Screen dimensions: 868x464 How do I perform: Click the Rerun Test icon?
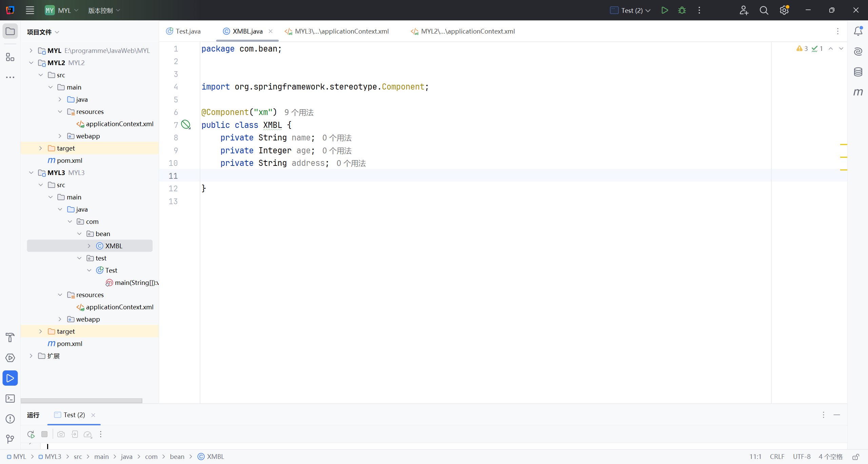(x=31, y=434)
